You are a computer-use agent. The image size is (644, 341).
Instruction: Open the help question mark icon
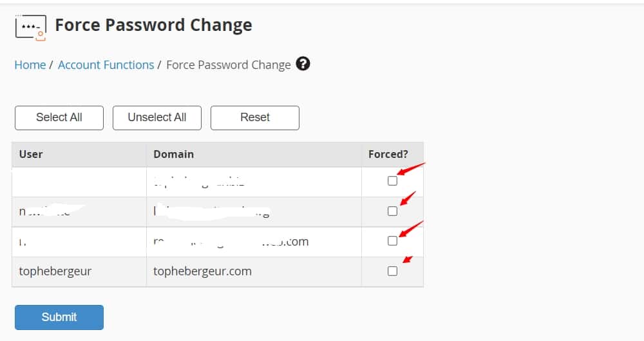303,64
